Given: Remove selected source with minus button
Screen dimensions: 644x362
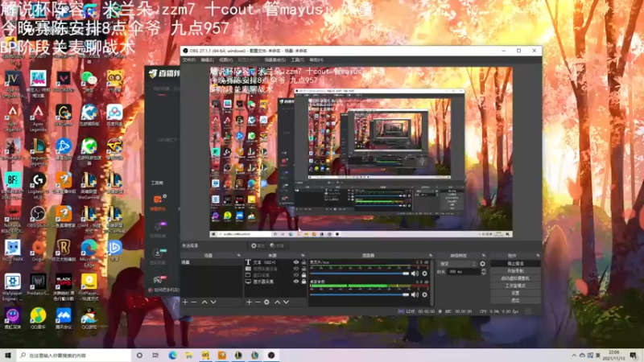Looking at the screenshot, I should pyautogui.click(x=258, y=302).
